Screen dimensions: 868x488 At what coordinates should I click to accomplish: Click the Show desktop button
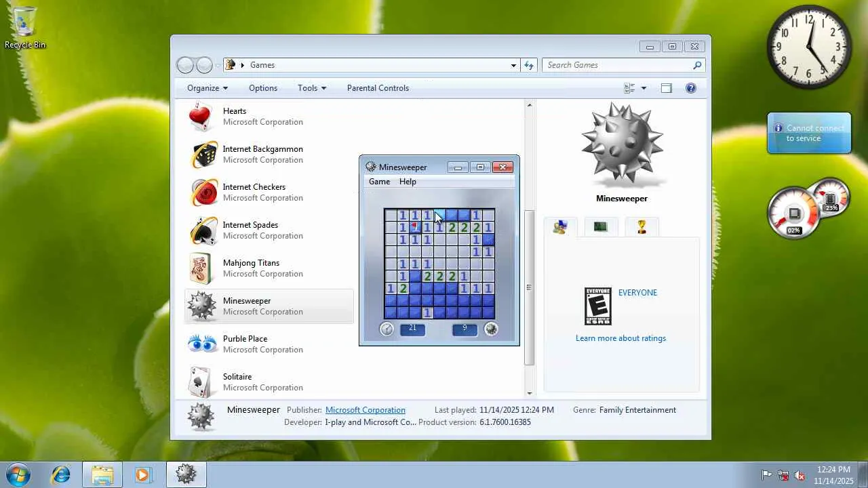point(863,475)
